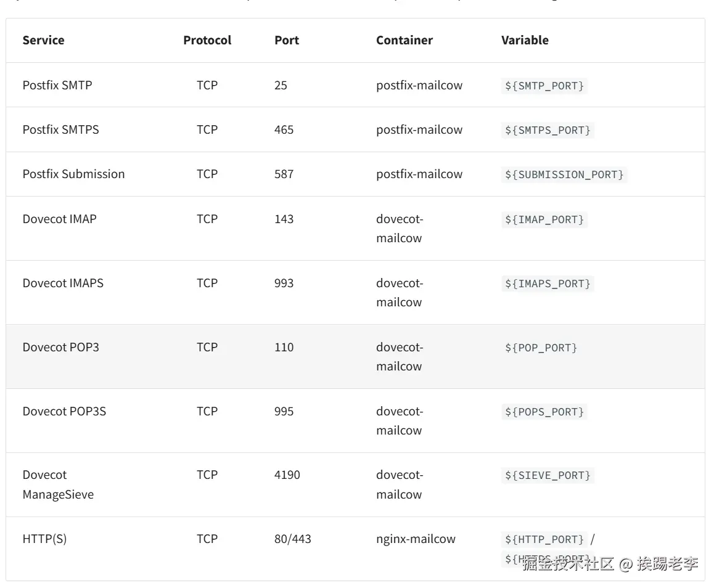
Task: Click the ${IMAP_PORT} variable code
Action: click(544, 219)
